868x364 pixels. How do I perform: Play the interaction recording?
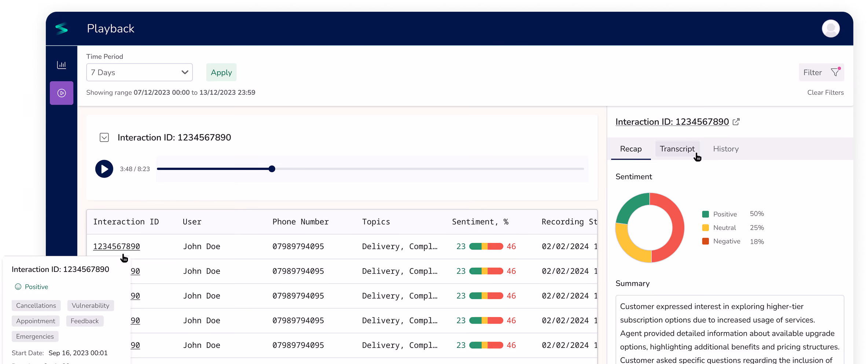click(104, 169)
